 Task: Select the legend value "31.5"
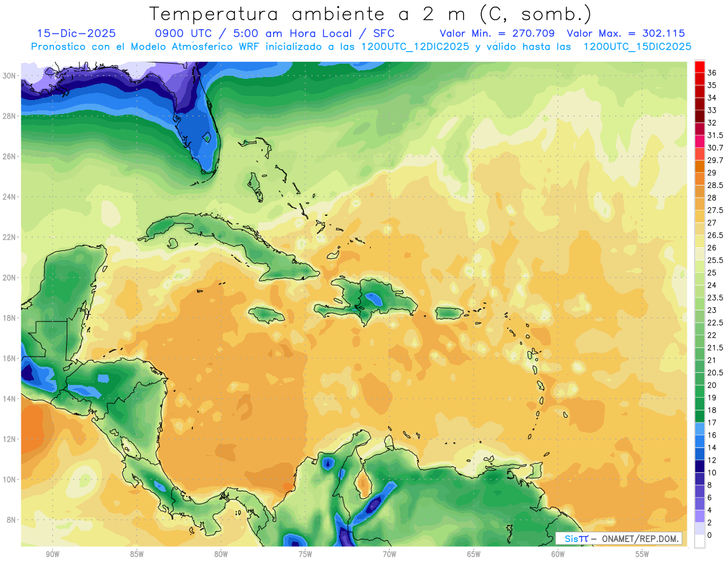point(715,135)
